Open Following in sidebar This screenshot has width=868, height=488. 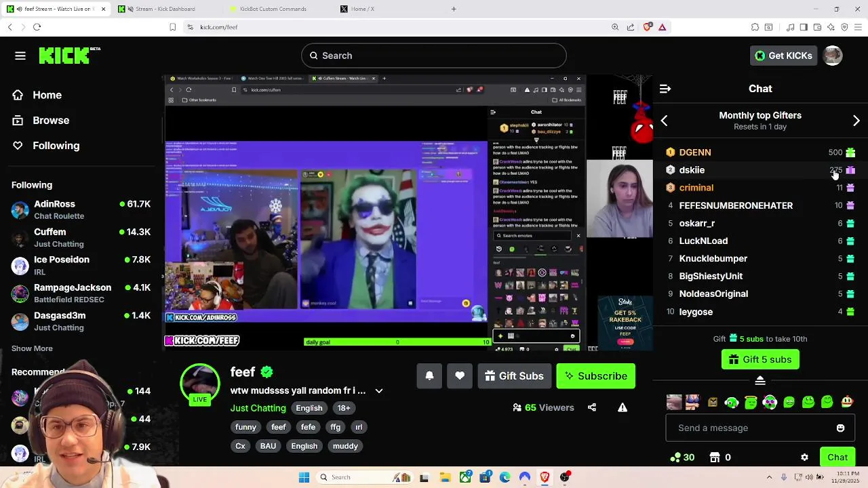(x=46, y=145)
